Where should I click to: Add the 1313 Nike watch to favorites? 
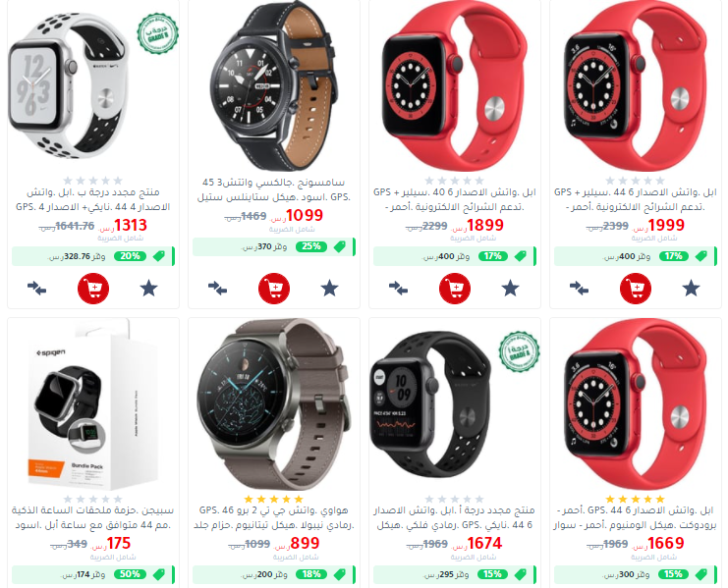(x=149, y=289)
